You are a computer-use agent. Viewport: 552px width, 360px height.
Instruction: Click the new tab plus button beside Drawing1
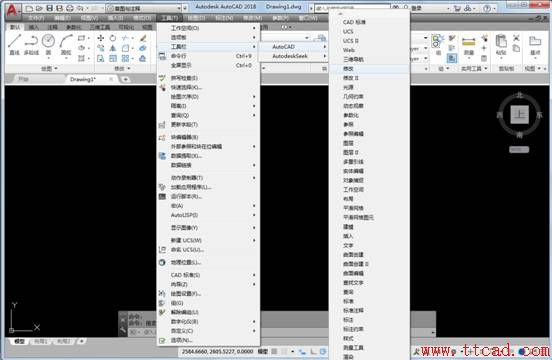[x=125, y=80]
